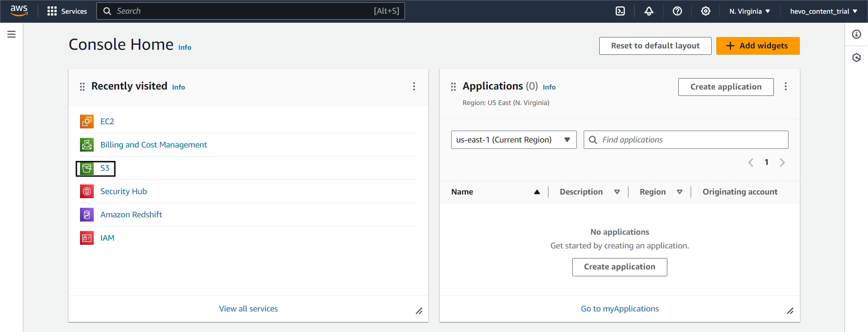This screenshot has height=332, width=868.
Task: Open Applications widget options menu
Action: point(786,86)
